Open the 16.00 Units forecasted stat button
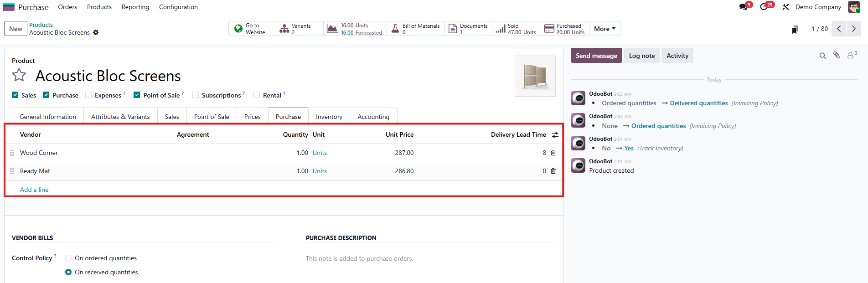Screen dimensions: 868x283 click(355, 29)
